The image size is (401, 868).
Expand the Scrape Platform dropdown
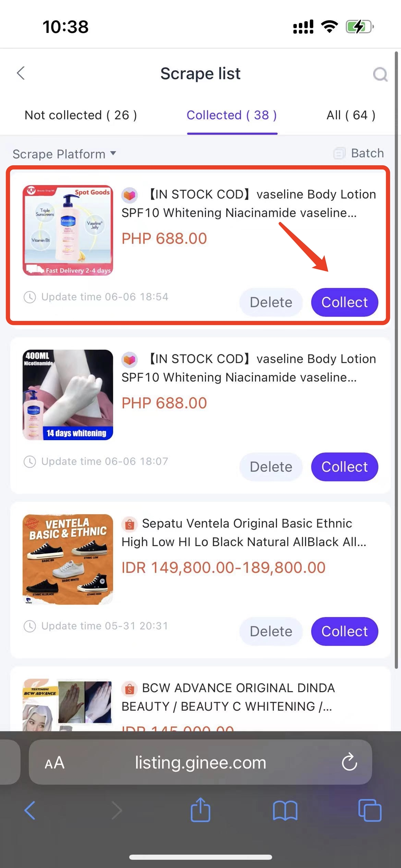[64, 154]
